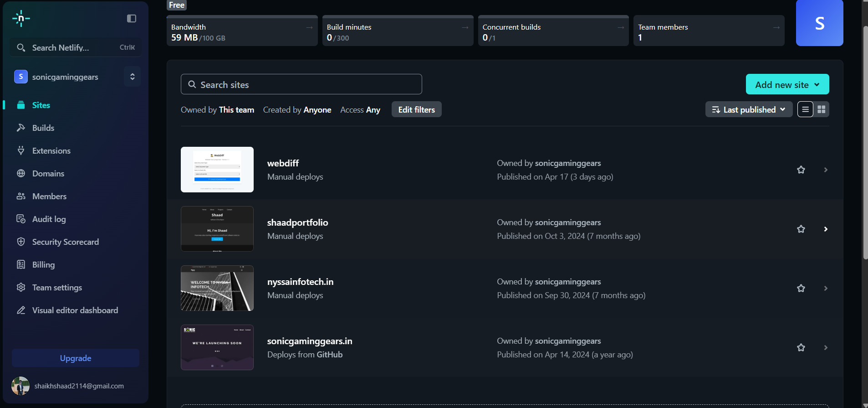Open the team switcher dropdown arrows
The height and width of the screenshot is (408, 868).
[x=133, y=77]
